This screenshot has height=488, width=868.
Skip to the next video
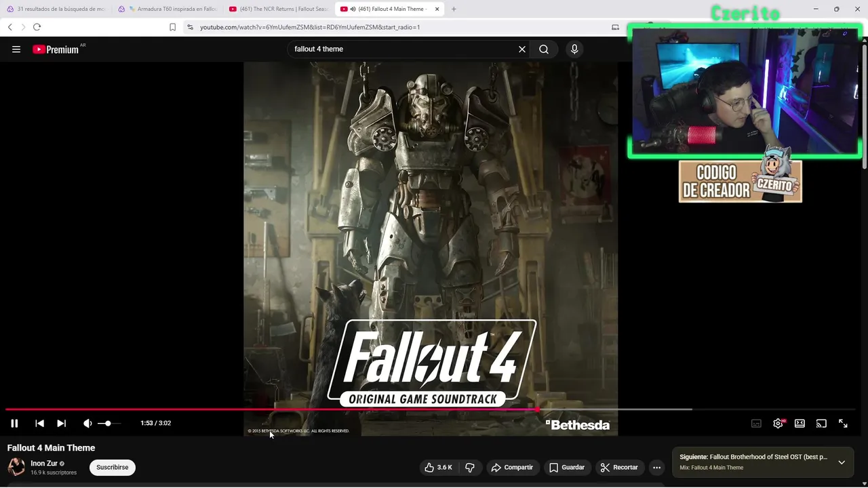tap(61, 423)
